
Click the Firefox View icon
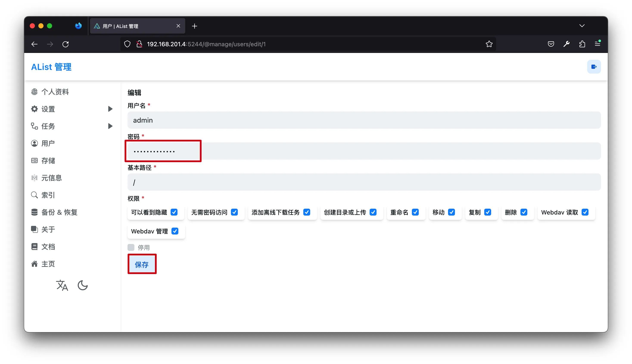pyautogui.click(x=78, y=26)
